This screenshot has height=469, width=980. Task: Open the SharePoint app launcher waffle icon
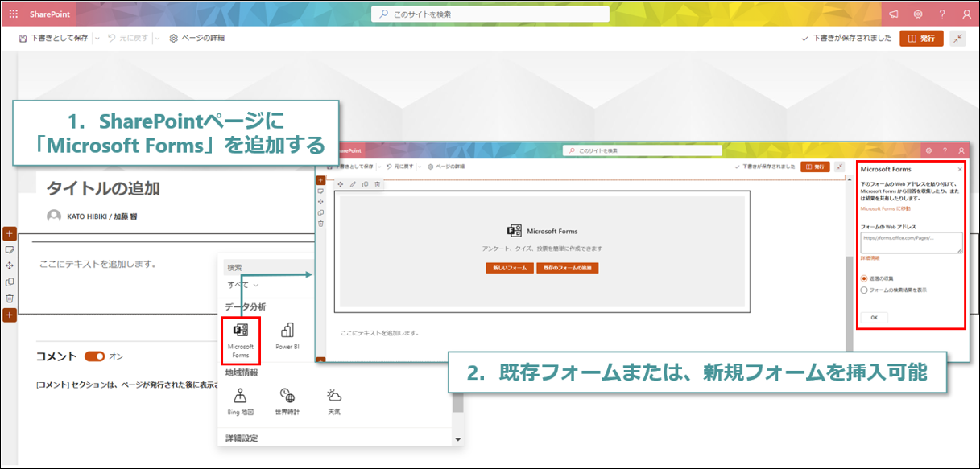point(13,14)
